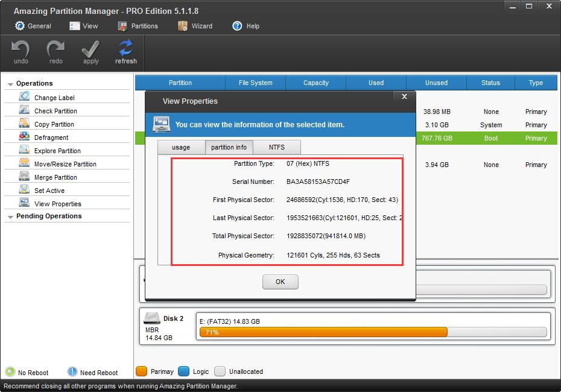
Task: Click the OK button
Action: (280, 282)
